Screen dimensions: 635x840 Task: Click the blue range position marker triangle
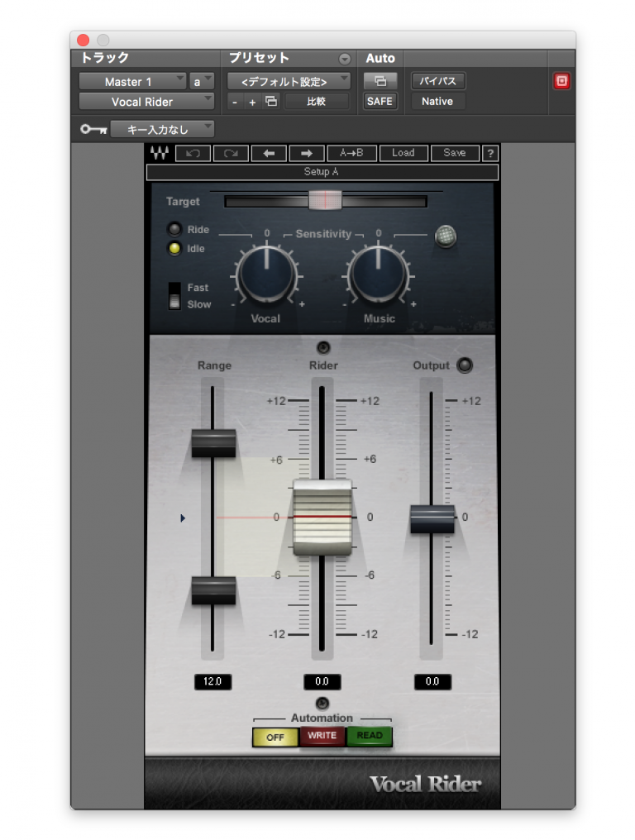coord(183,518)
